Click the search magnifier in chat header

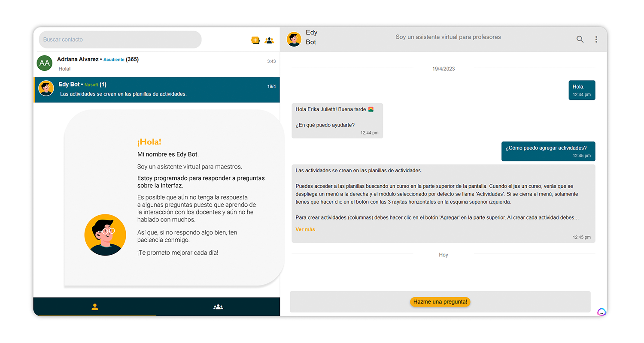click(x=580, y=39)
